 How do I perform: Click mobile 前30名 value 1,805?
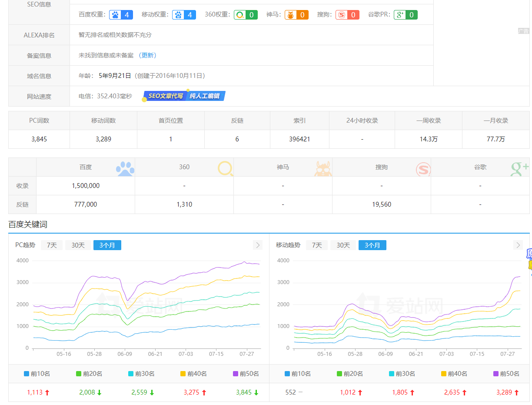(400, 392)
